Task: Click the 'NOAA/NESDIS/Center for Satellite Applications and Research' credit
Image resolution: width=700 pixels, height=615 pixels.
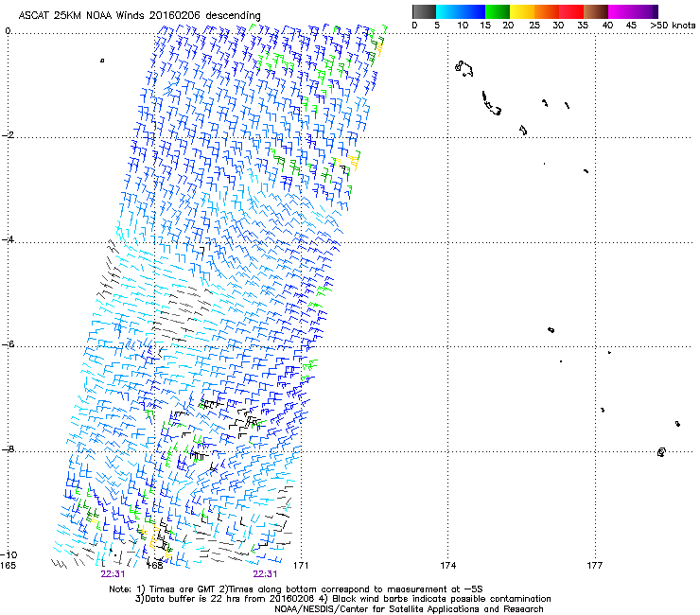Action: [x=409, y=609]
